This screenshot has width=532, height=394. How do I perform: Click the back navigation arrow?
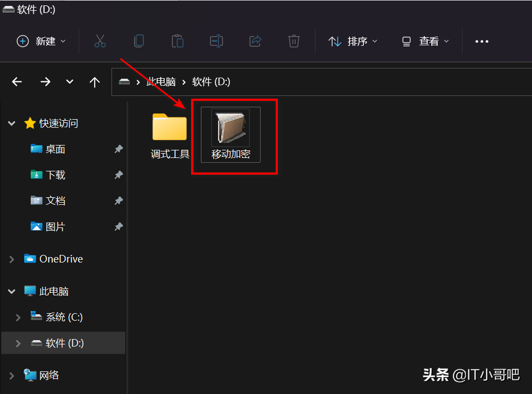(17, 82)
